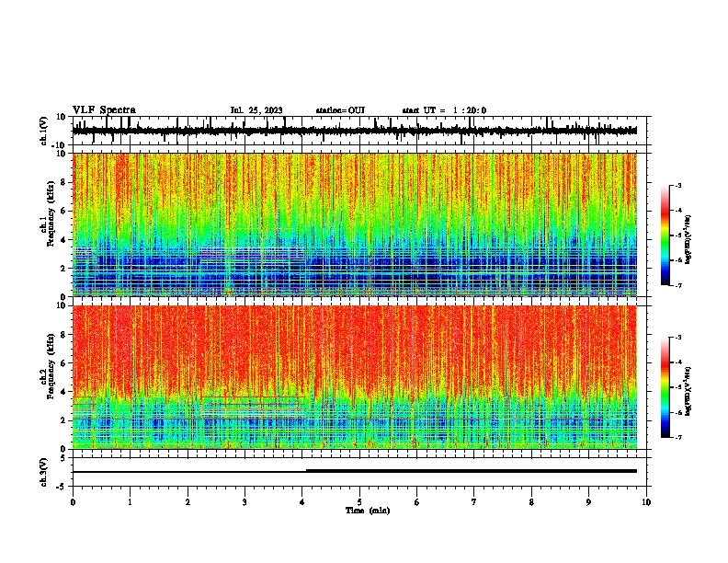Click the "-3" label on ch.2 colorbar
This screenshot has height=563, width=728.
678,338
